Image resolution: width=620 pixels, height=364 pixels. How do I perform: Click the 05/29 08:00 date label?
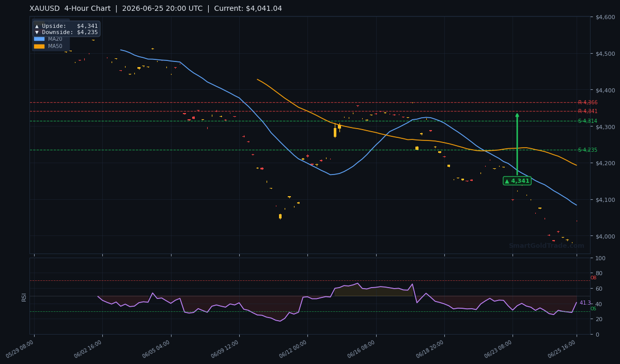[21, 349]
